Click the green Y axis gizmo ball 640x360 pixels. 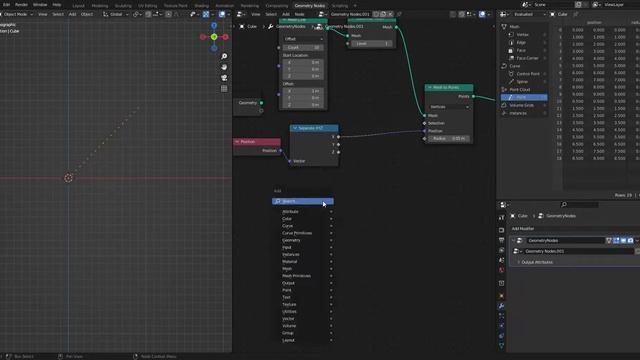click(214, 37)
